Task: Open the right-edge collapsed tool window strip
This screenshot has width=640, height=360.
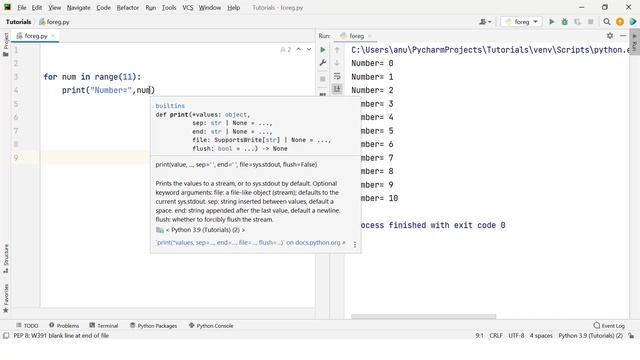Action: (634, 42)
